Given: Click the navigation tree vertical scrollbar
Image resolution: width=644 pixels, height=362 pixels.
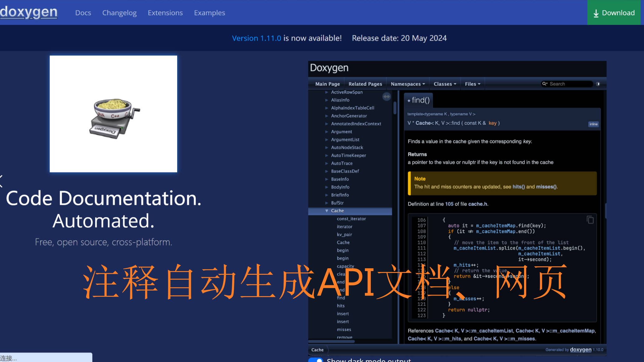Looking at the screenshot, I should tap(395, 108).
